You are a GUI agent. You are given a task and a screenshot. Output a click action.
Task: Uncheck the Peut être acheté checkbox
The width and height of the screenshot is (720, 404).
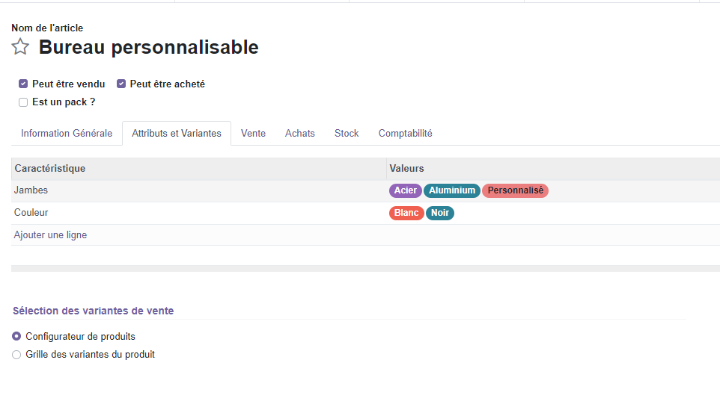click(x=121, y=84)
